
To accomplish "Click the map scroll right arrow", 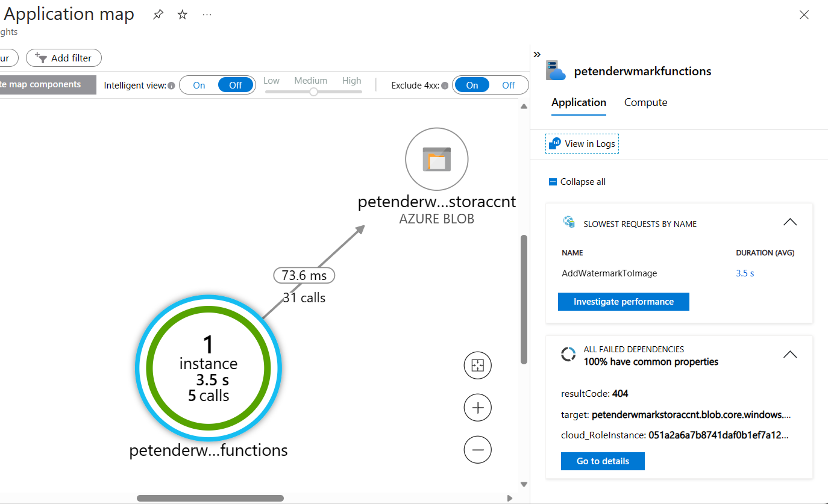I will [x=510, y=498].
